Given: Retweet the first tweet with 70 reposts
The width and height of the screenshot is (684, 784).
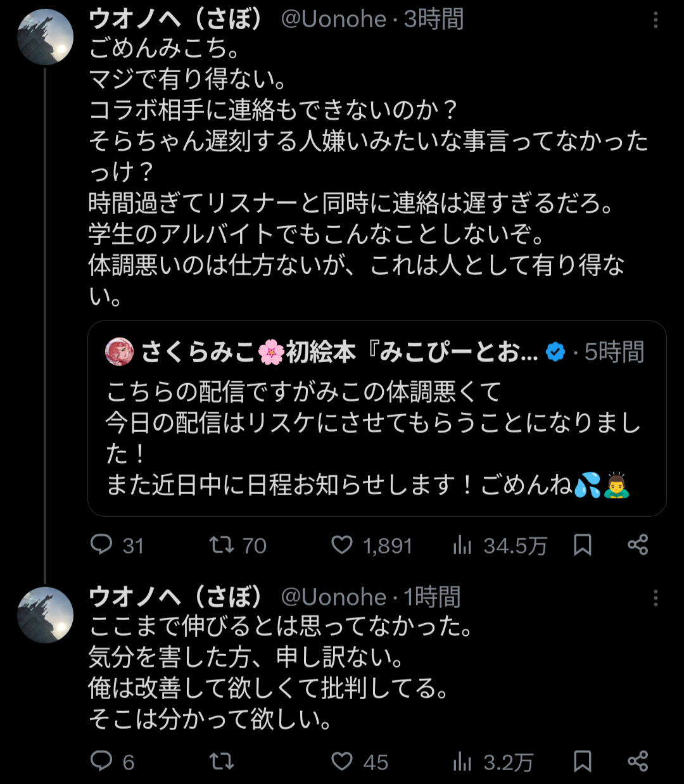Looking at the screenshot, I should (x=222, y=545).
